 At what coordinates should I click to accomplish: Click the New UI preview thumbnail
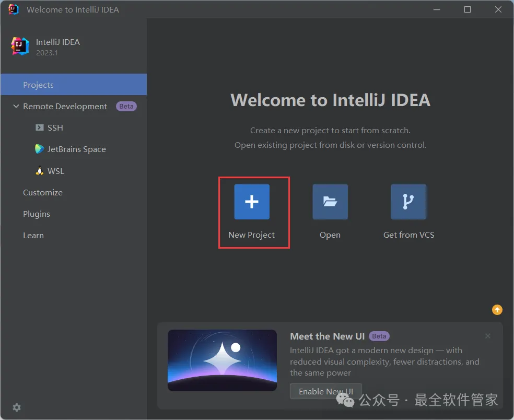pyautogui.click(x=222, y=360)
